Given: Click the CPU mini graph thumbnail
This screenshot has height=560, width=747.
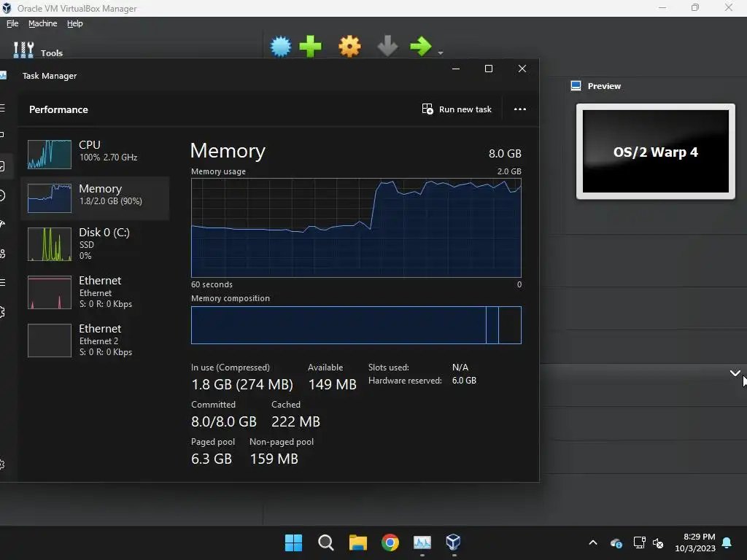Looking at the screenshot, I should (50, 154).
